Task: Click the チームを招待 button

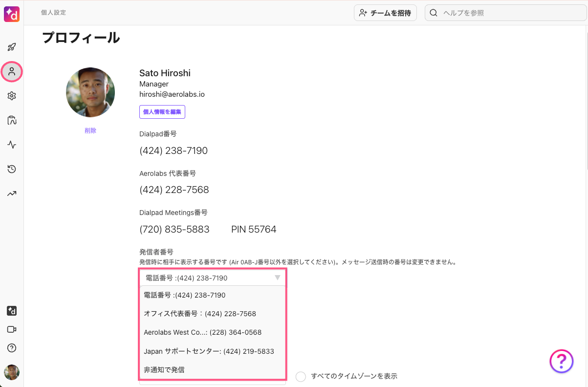Action: pos(385,13)
